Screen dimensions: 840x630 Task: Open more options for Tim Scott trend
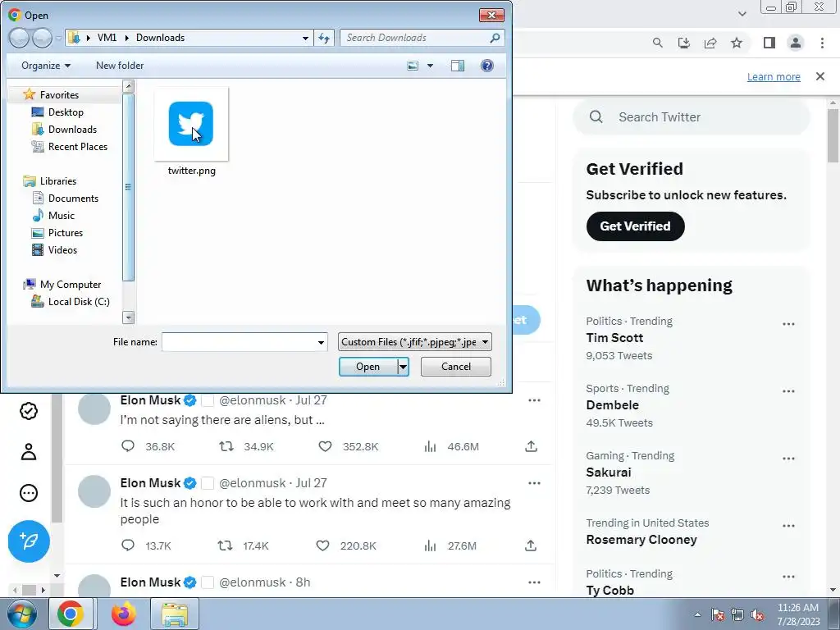click(788, 324)
